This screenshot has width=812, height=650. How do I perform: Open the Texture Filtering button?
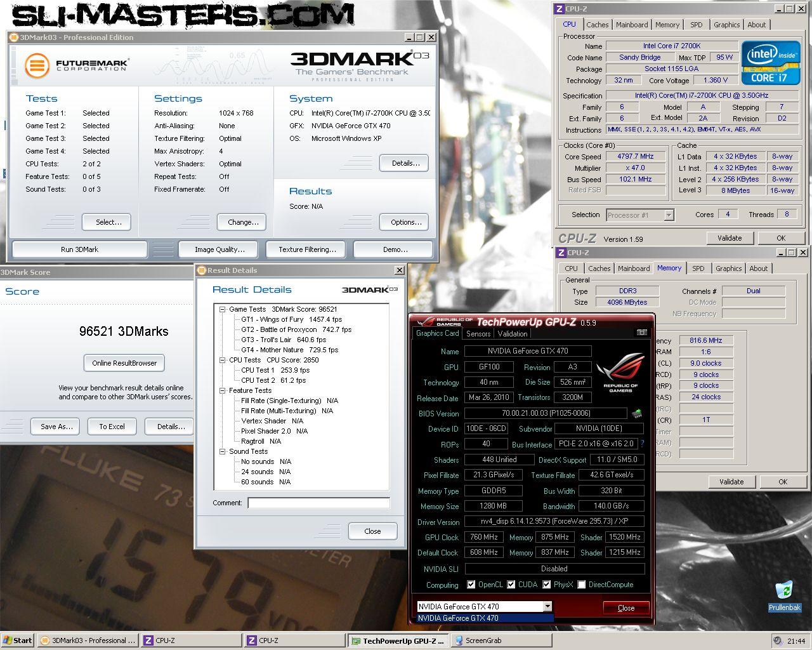point(307,249)
